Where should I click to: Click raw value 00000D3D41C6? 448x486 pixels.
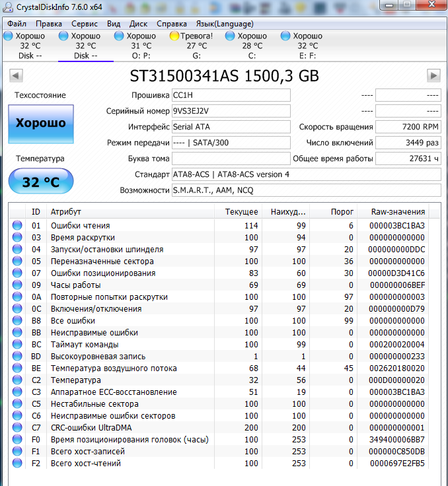point(396,273)
